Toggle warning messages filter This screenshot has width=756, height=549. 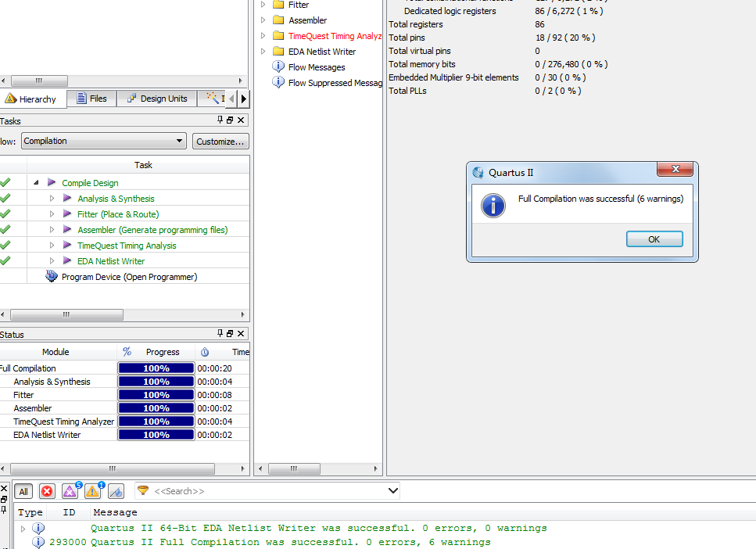[x=92, y=492]
